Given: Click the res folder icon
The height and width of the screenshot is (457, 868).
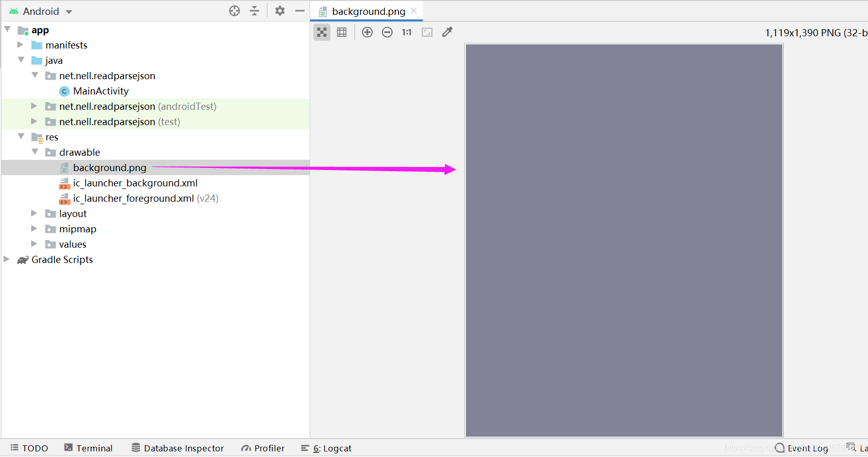Looking at the screenshot, I should 37,137.
